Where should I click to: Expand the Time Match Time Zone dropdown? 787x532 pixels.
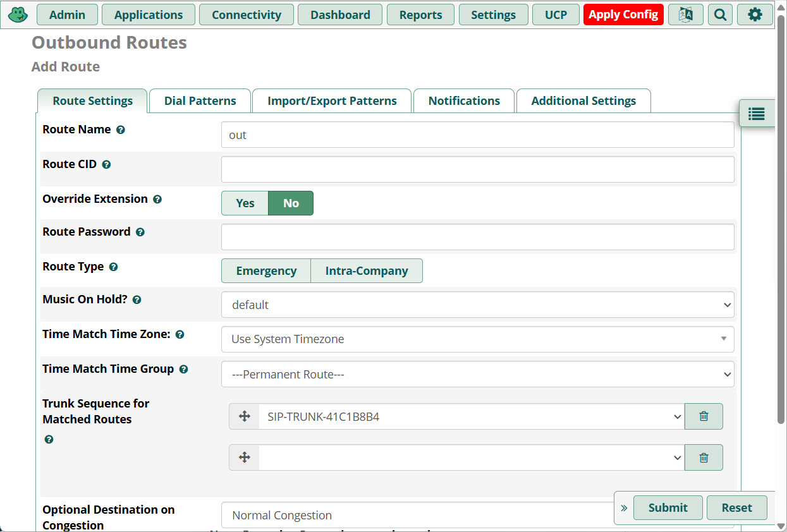coord(477,339)
